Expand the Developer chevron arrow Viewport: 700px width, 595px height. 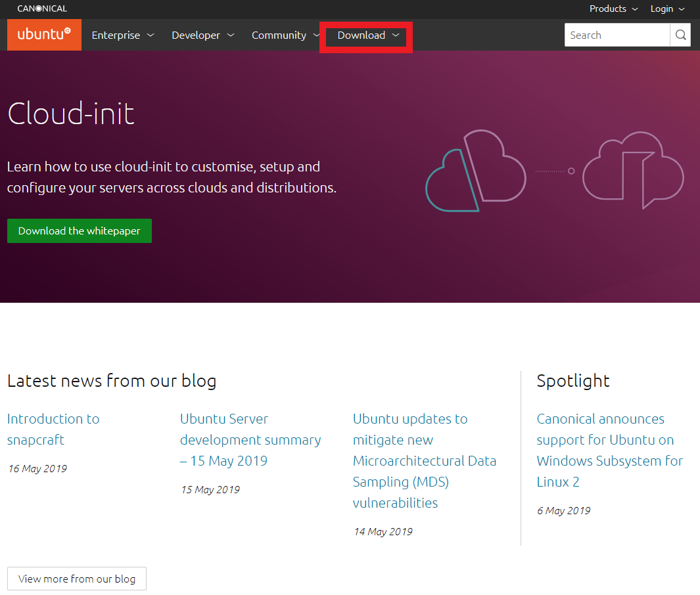click(231, 35)
